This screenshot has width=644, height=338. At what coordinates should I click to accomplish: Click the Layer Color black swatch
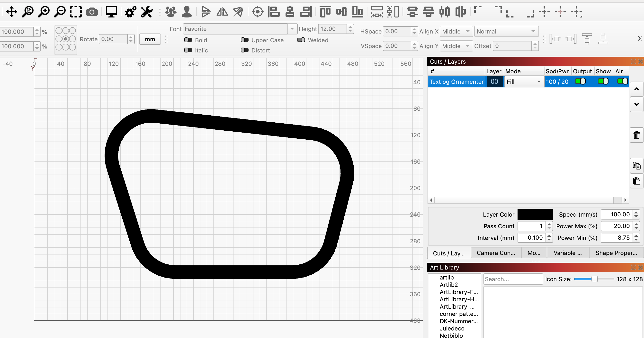point(535,214)
